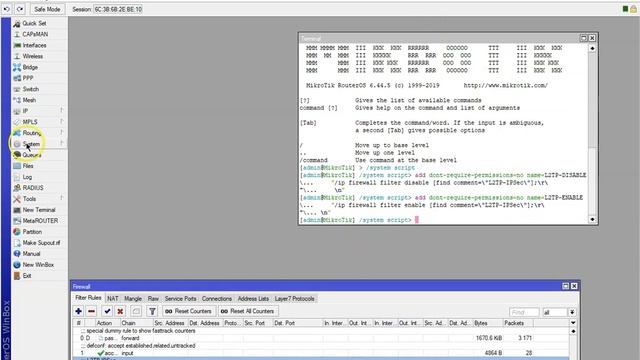Add new firewall rule with plus icon
The image size is (640, 360).
tap(79, 311)
